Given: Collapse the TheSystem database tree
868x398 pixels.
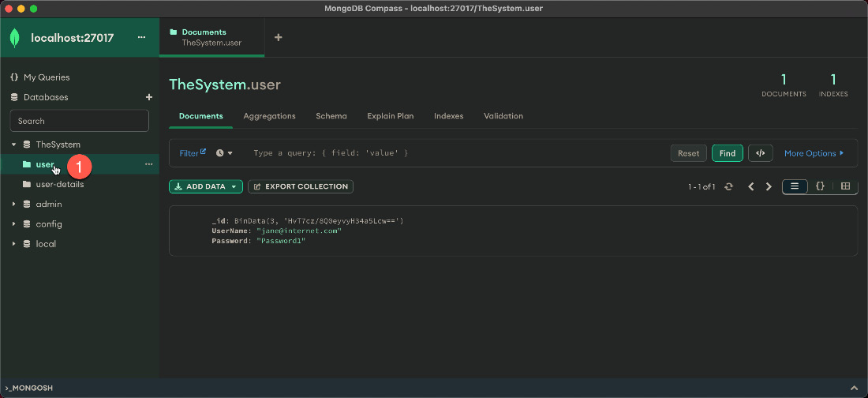Looking at the screenshot, I should pyautogui.click(x=14, y=145).
